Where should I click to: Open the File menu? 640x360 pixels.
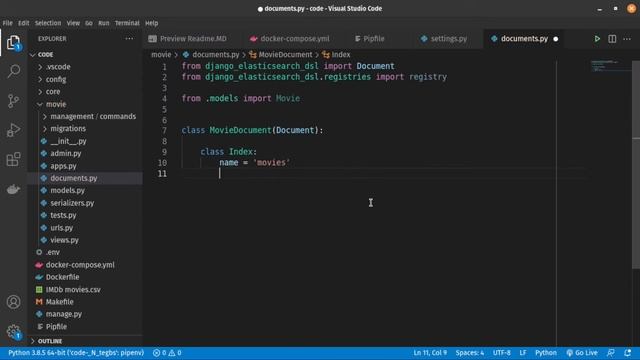pyautogui.click(x=8, y=23)
